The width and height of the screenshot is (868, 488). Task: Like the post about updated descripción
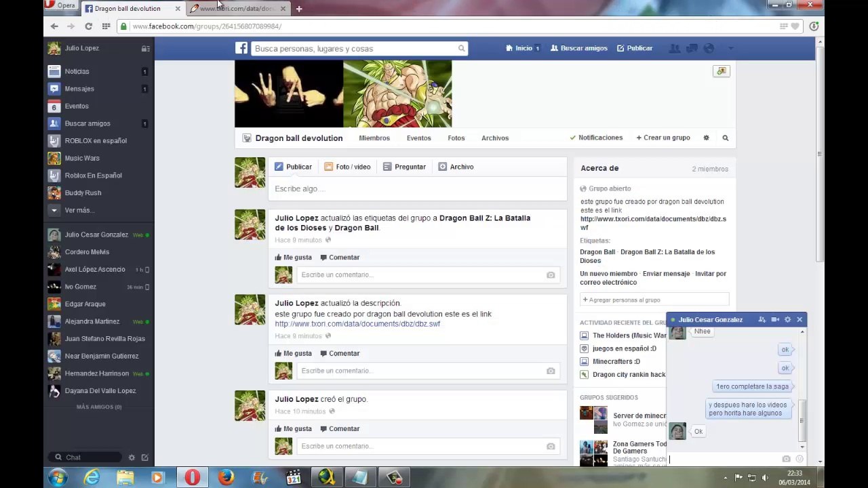294,353
